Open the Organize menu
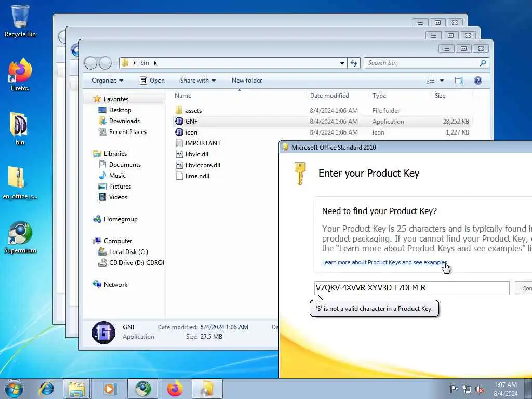The height and width of the screenshot is (399, 532). point(108,81)
